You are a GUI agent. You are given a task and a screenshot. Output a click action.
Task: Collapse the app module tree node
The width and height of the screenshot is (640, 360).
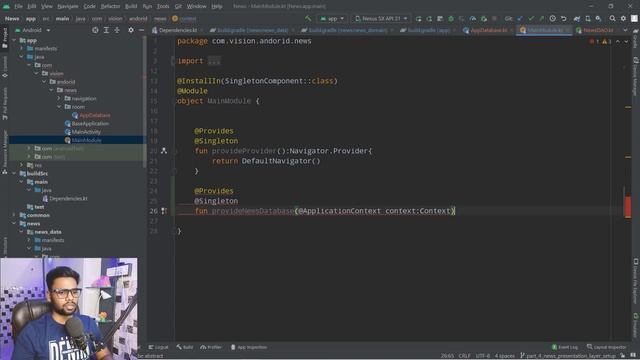(14, 40)
